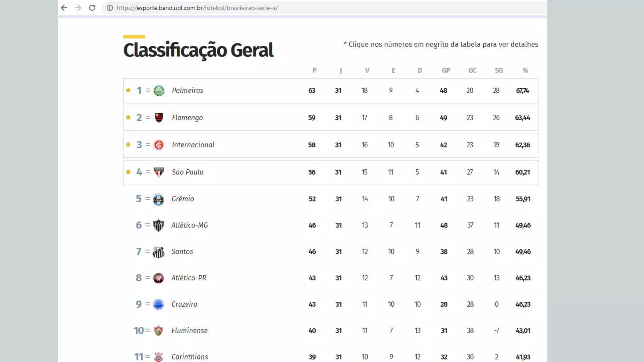This screenshot has width=644, height=362.
Task: Click the browser forward arrow
Action: [x=78, y=8]
